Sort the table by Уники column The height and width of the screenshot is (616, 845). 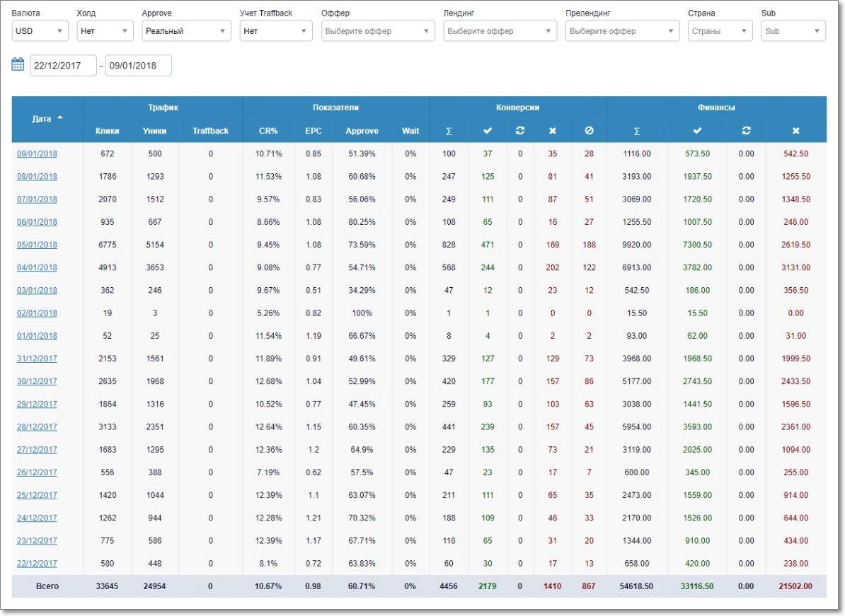pyautogui.click(x=155, y=131)
